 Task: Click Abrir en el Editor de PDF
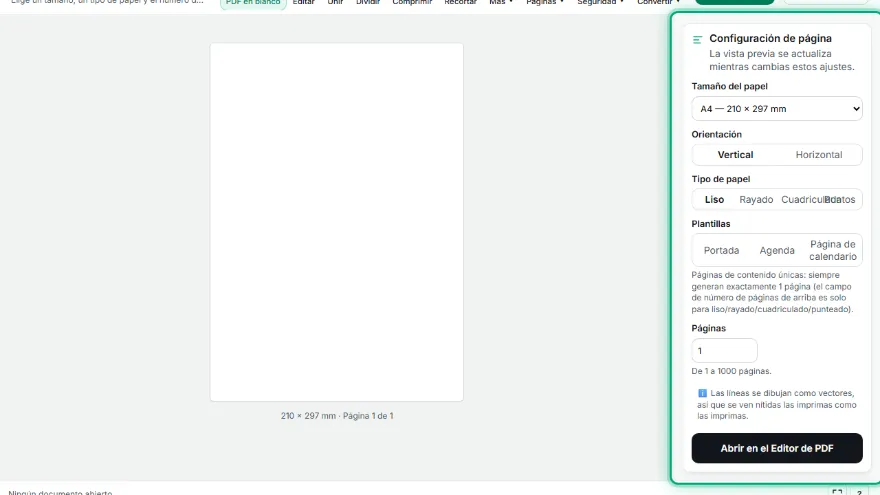777,448
